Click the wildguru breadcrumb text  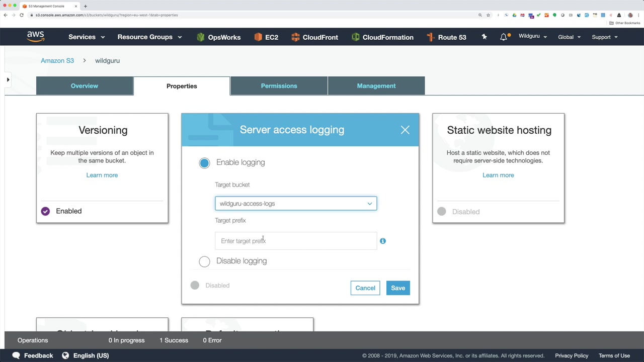click(107, 60)
